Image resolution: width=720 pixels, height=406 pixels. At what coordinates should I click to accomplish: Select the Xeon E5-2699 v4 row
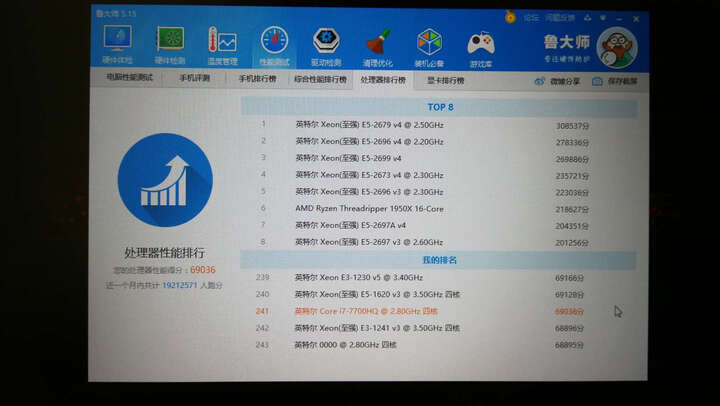pos(439,158)
